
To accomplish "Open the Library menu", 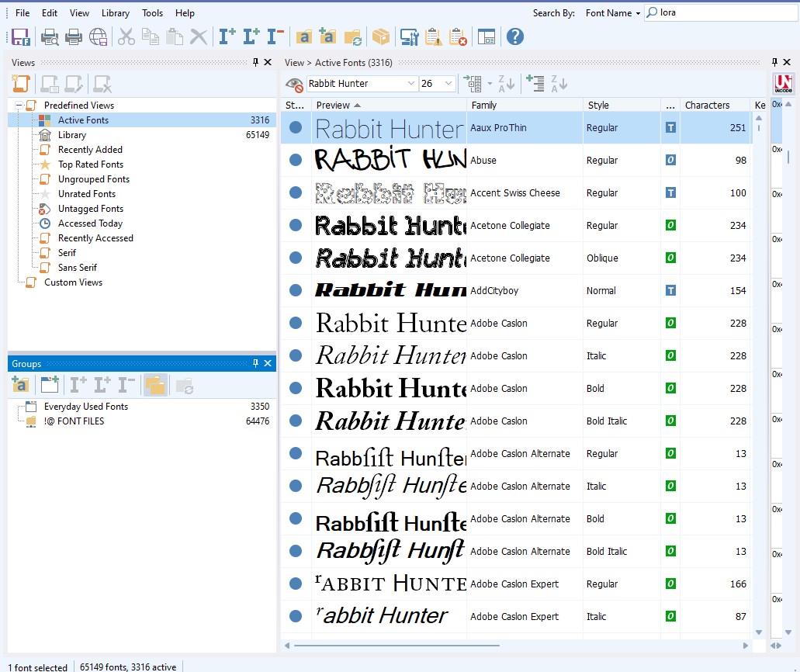I will tap(116, 12).
